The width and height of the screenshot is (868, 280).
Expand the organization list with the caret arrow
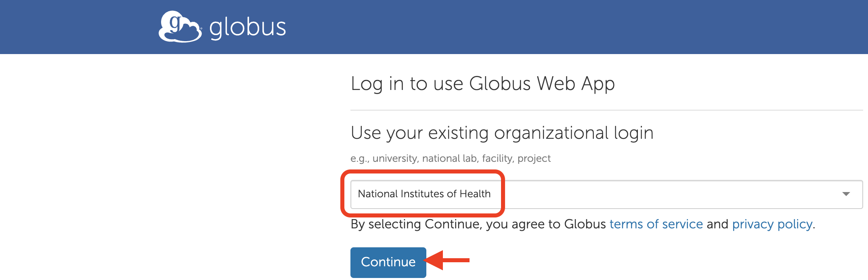(846, 194)
